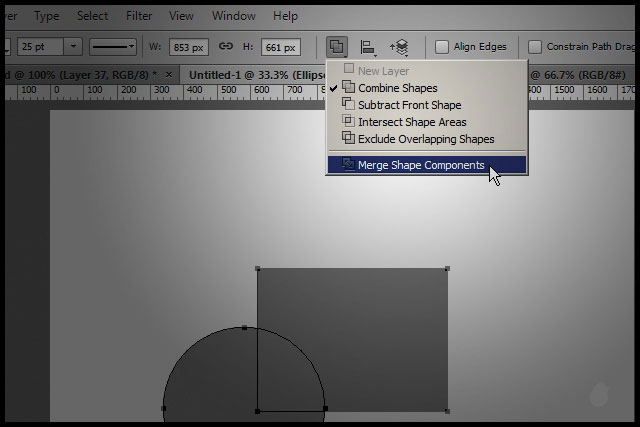Open the Path alignment icon
Screen dimensions: 640x427
(x=368, y=47)
